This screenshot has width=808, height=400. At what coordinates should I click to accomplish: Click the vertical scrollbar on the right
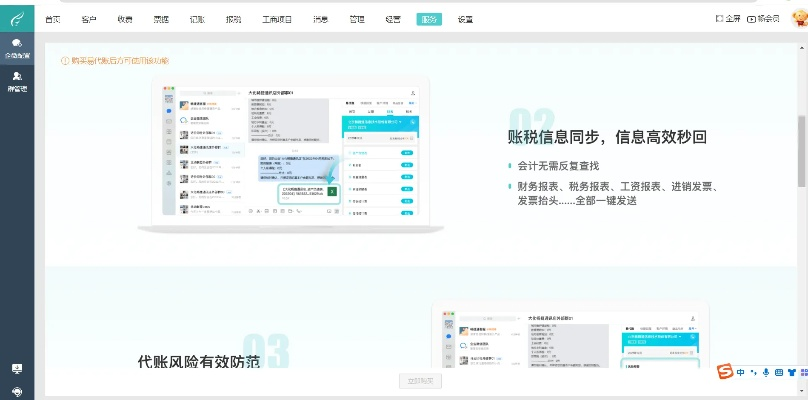click(x=802, y=150)
